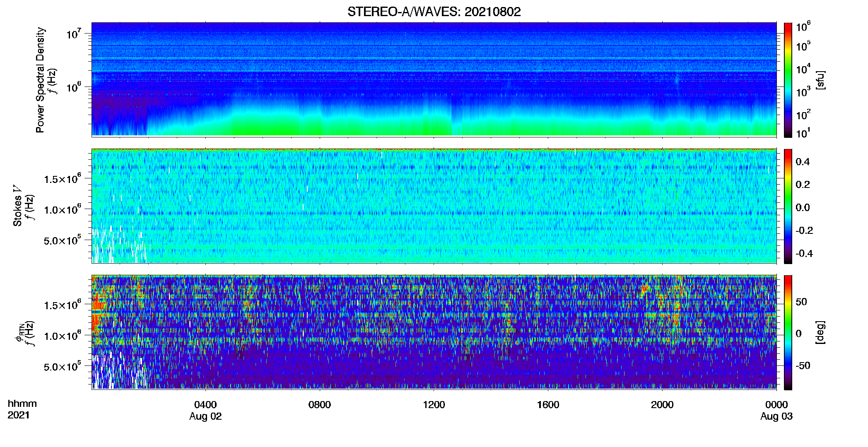The height and width of the screenshot is (447, 868).
Task: Click the plot title STEREO-A/WAVES: 20210802
Action: click(434, 12)
